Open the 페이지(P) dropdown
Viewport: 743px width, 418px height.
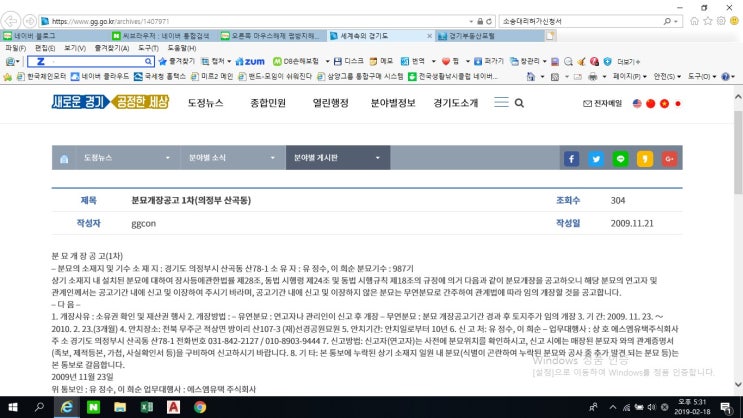(629, 76)
